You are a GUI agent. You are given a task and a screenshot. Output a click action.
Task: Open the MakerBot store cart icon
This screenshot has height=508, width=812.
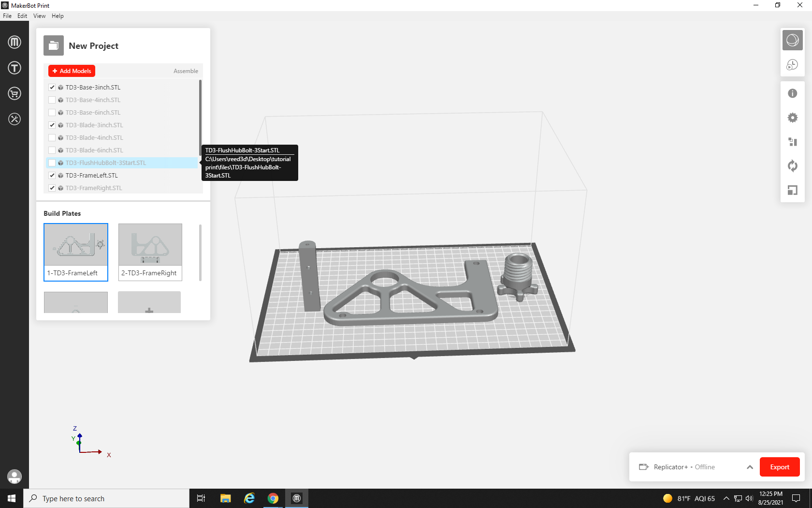pyautogui.click(x=14, y=93)
